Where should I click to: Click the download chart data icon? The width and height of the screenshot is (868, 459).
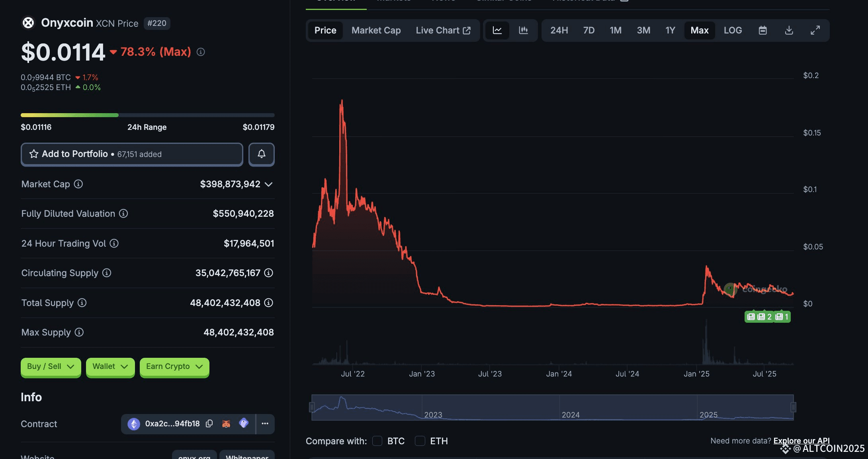[x=789, y=30]
